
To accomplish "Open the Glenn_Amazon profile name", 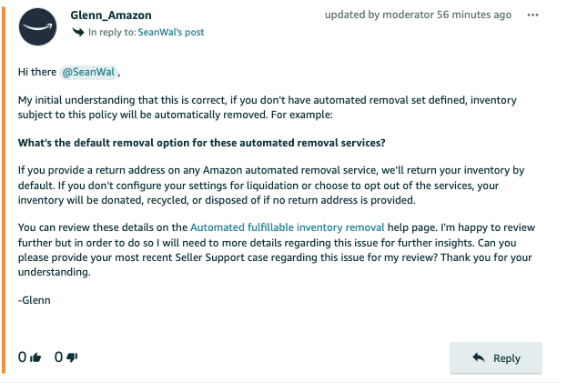I will coord(112,15).
